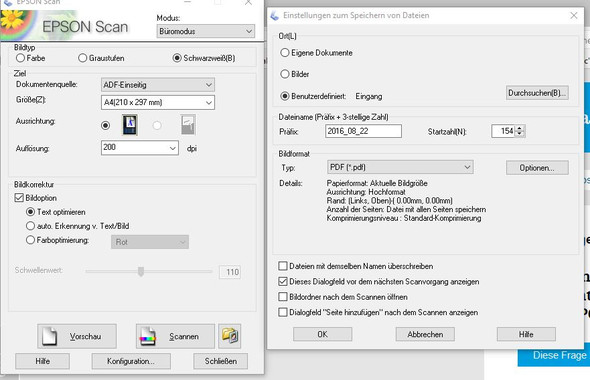Viewport: 590px width, 380px height.
Task: Open the disabled Rot color dropdown
Action: 150,242
